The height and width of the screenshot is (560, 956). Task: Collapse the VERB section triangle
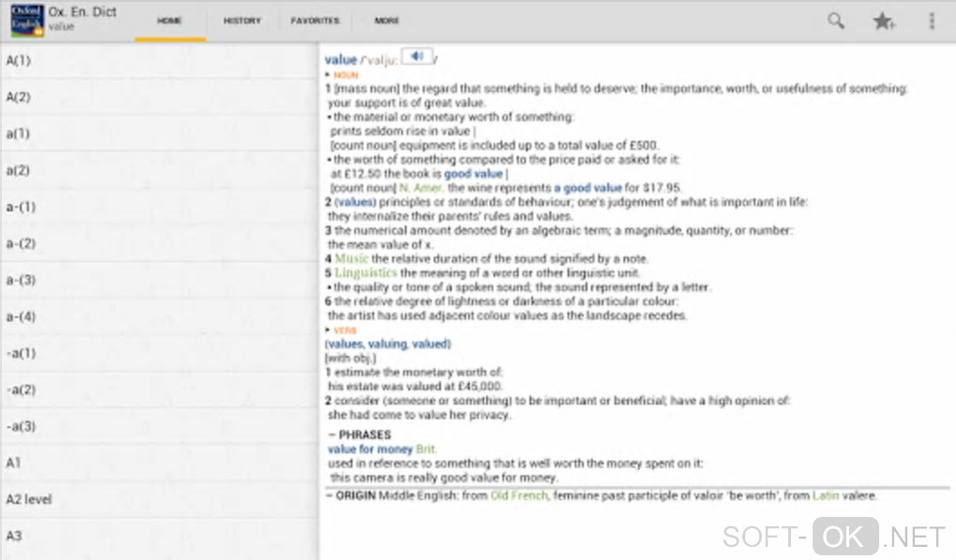327,331
